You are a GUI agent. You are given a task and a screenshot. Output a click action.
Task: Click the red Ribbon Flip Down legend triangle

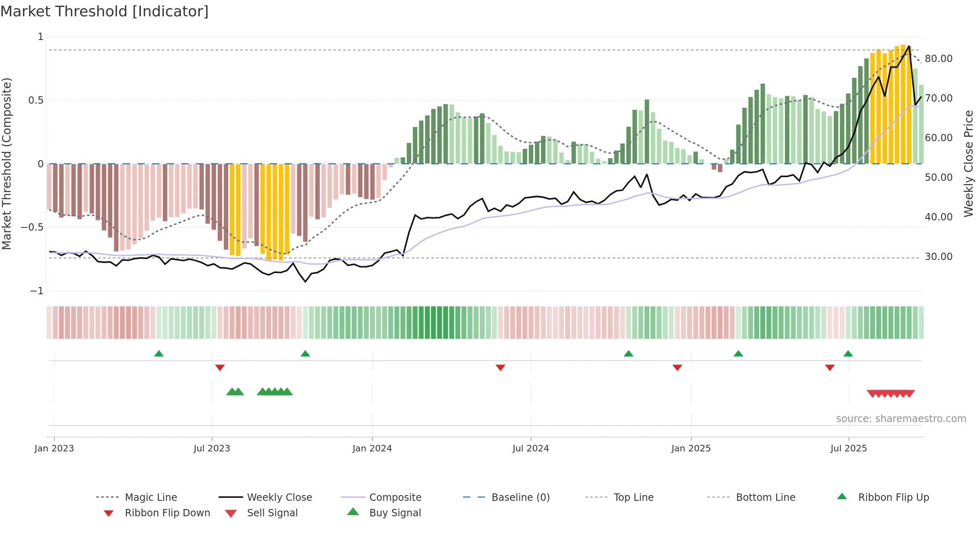point(108,513)
